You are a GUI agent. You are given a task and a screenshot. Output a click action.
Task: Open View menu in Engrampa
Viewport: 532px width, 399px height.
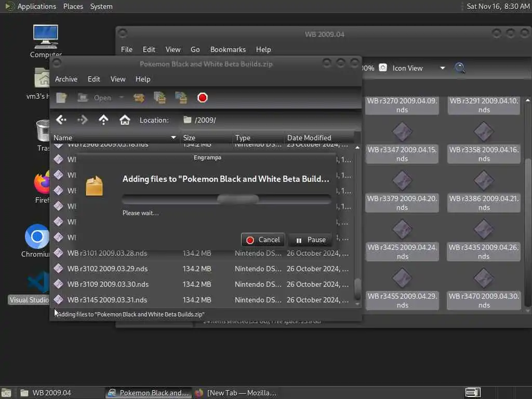(x=118, y=79)
